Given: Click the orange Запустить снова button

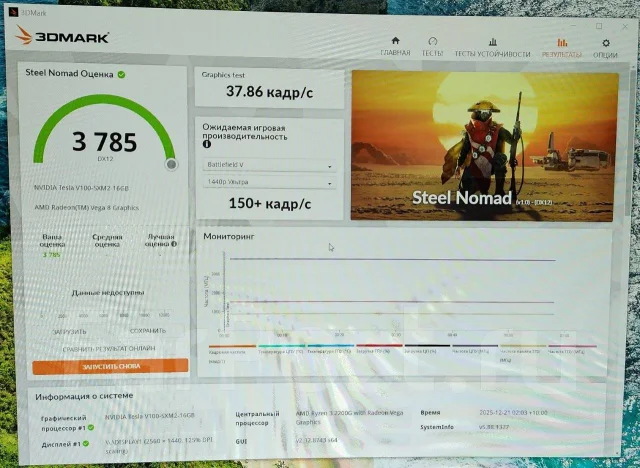Looking at the screenshot, I should (x=110, y=366).
